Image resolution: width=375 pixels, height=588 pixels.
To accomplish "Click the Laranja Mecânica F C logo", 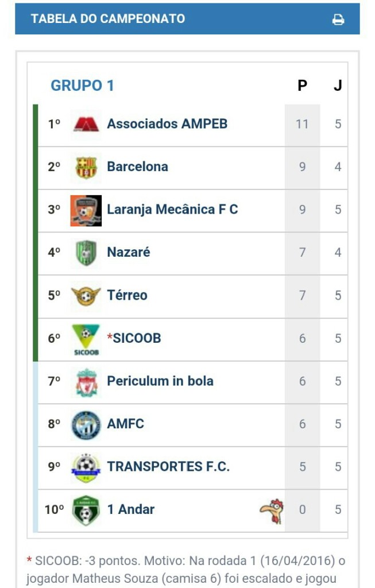I will click(86, 210).
